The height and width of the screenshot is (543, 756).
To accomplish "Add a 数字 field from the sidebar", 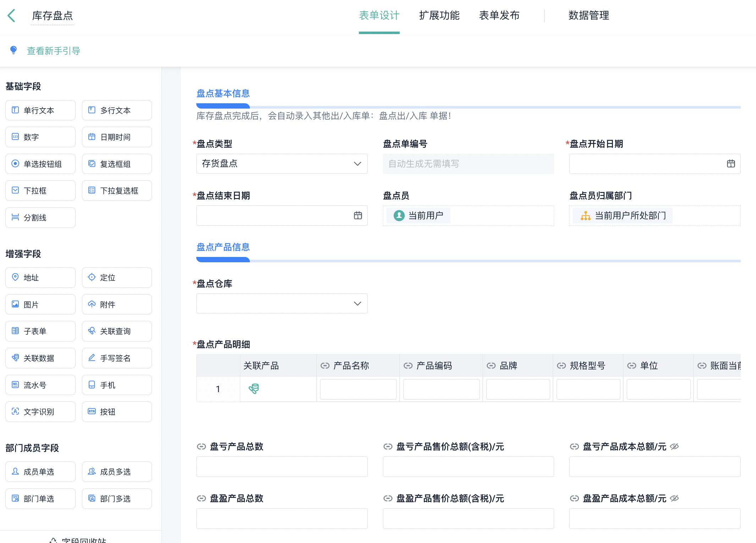I will 40,137.
